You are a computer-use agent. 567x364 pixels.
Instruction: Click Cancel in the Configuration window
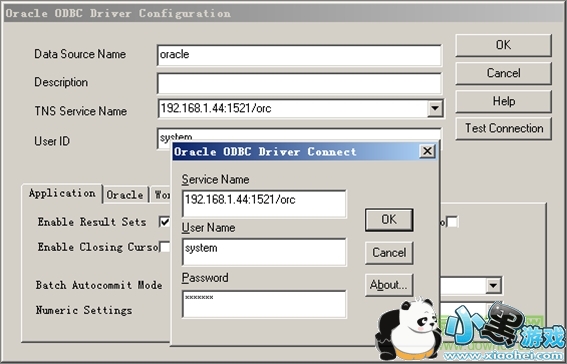point(503,73)
